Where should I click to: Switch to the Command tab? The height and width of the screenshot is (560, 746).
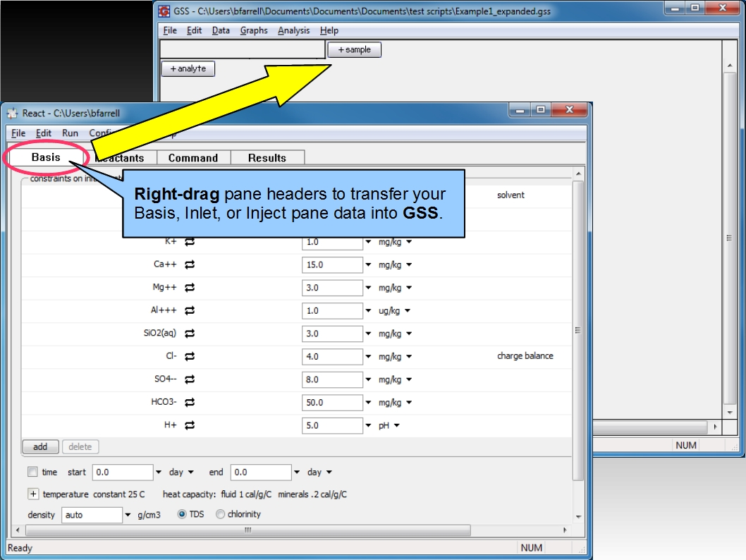(193, 158)
